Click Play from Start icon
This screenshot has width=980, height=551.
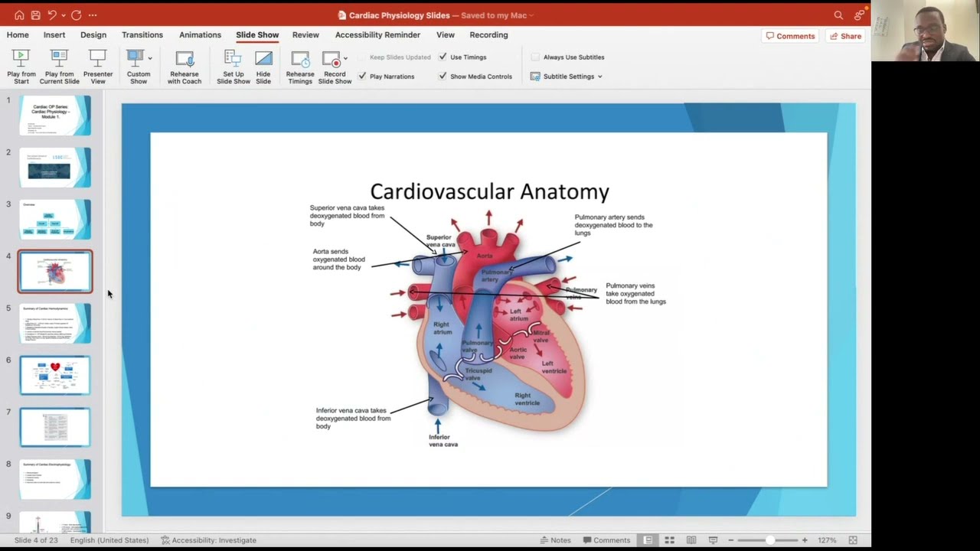(x=21, y=58)
